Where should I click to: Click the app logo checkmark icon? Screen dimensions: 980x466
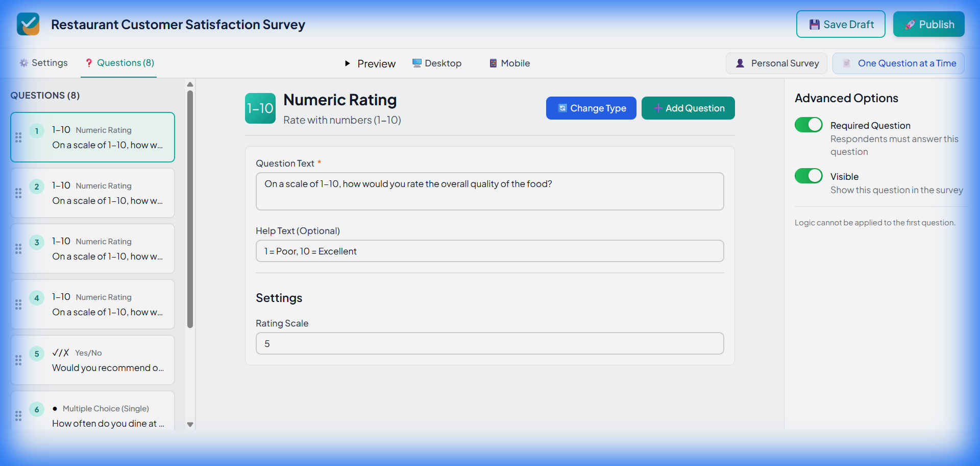(28, 24)
